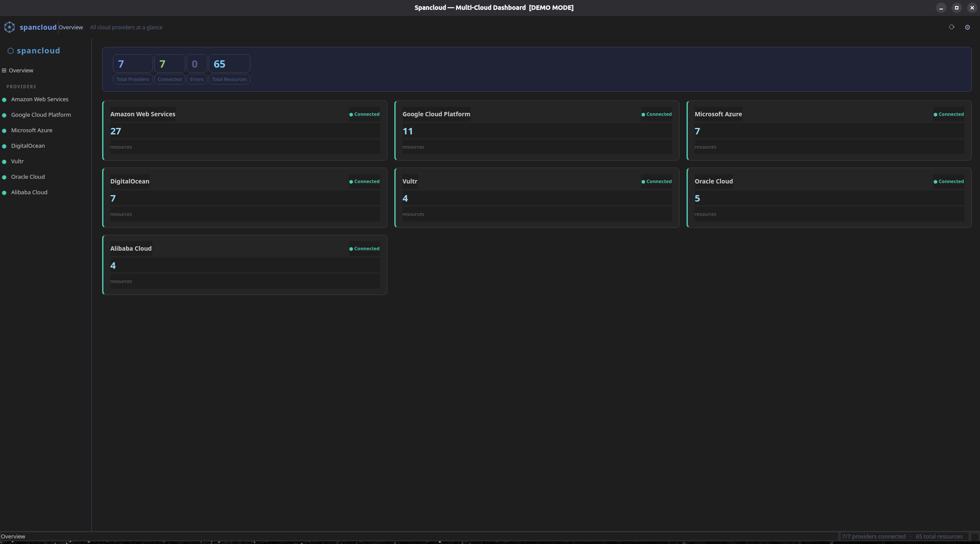Open the Google Cloud Platform card title
This screenshot has height=544, width=980.
pos(436,114)
